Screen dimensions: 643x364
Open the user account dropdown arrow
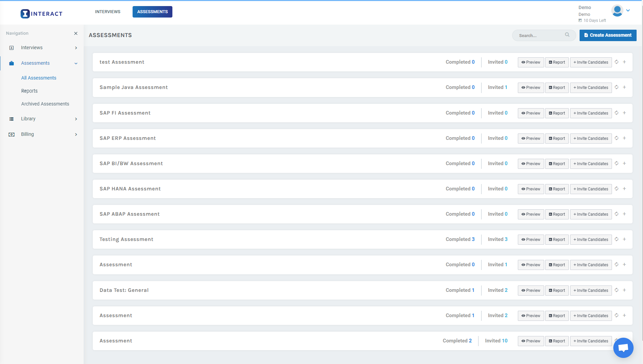[628, 10]
